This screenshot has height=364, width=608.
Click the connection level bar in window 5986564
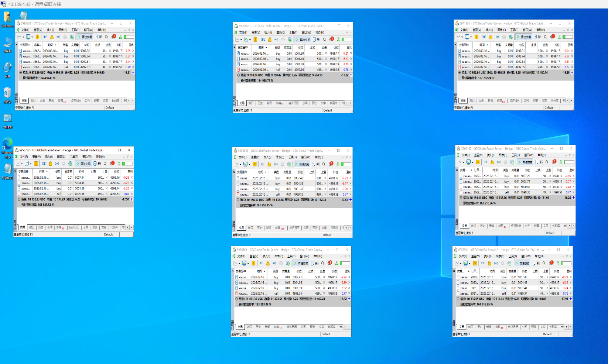pyautogui.click(x=345, y=263)
